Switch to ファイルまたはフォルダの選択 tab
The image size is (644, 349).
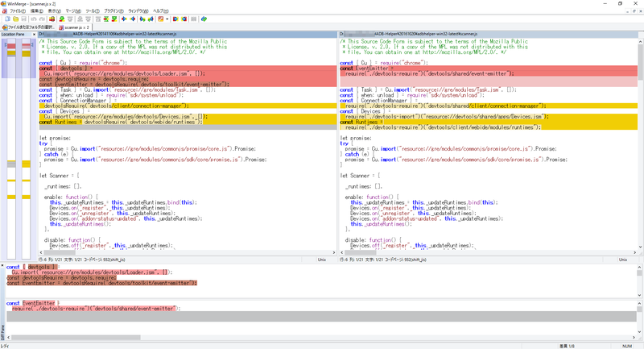pyautogui.click(x=28, y=27)
